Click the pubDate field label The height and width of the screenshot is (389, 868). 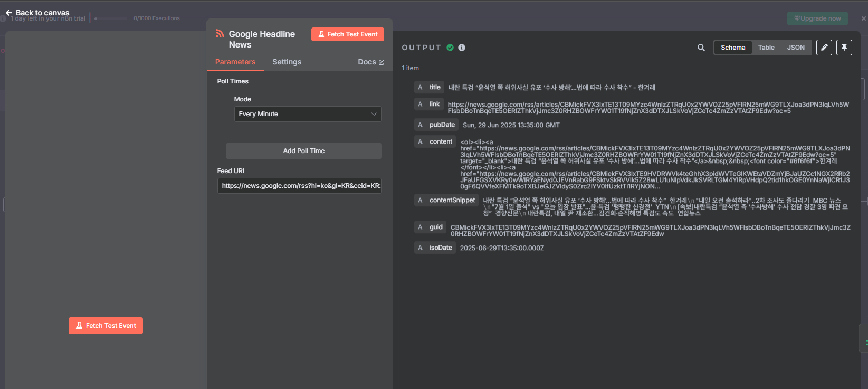click(x=442, y=125)
